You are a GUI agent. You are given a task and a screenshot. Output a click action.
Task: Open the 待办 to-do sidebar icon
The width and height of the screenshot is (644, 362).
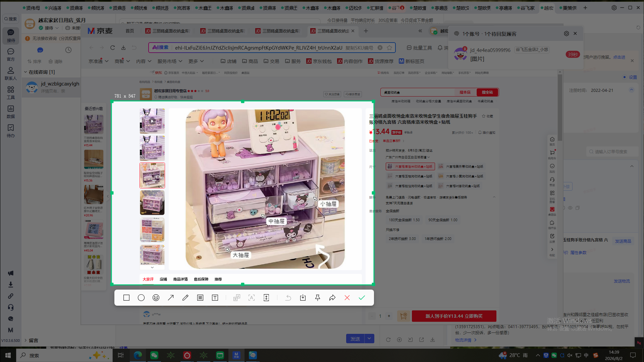coord(11,131)
